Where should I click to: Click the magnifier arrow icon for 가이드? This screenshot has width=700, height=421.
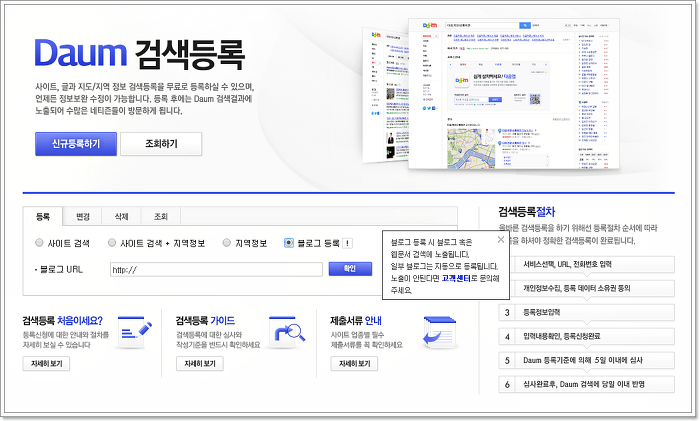point(288,332)
